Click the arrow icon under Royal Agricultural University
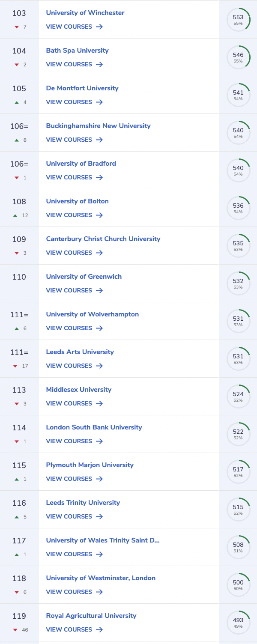 99,629
